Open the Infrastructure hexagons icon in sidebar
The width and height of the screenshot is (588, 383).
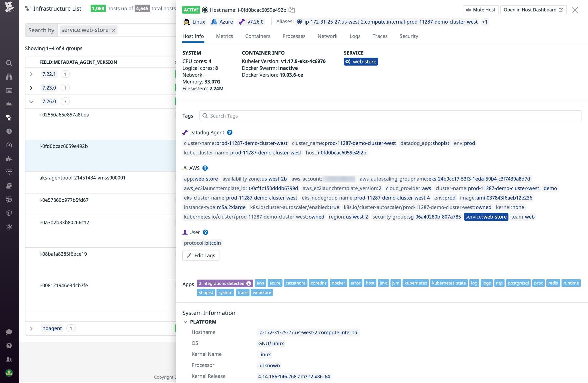(9, 118)
